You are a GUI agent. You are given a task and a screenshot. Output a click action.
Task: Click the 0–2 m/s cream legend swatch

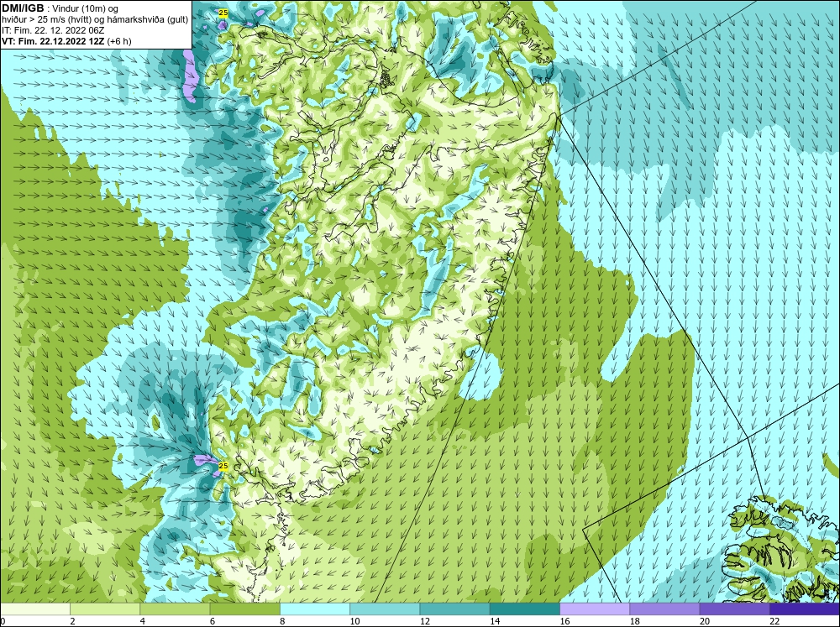[x=35, y=609]
